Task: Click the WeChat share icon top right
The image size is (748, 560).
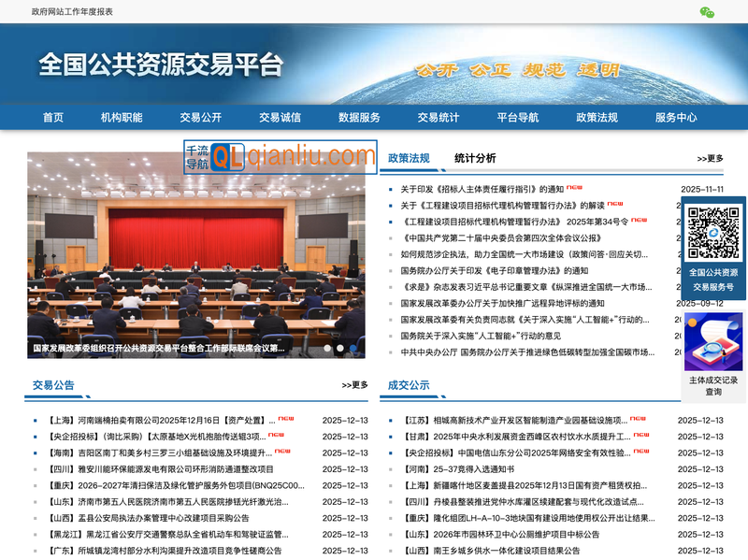Action: (x=706, y=13)
